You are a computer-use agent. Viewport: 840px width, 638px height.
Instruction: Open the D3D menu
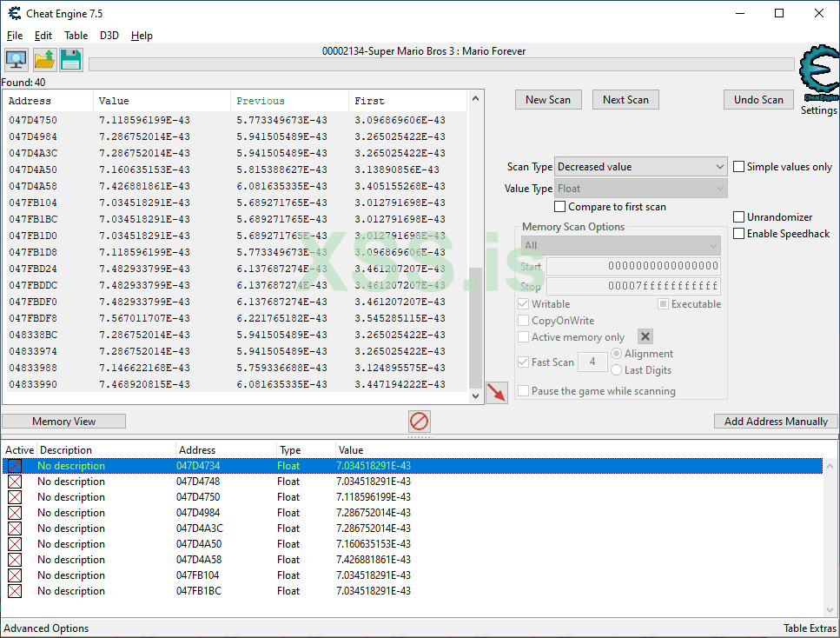(109, 36)
